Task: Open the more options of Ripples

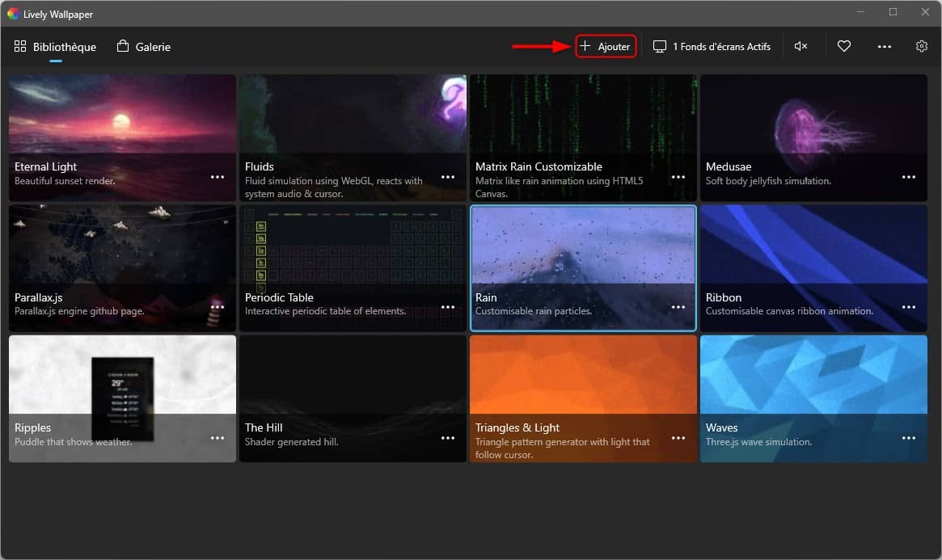Action: click(218, 438)
